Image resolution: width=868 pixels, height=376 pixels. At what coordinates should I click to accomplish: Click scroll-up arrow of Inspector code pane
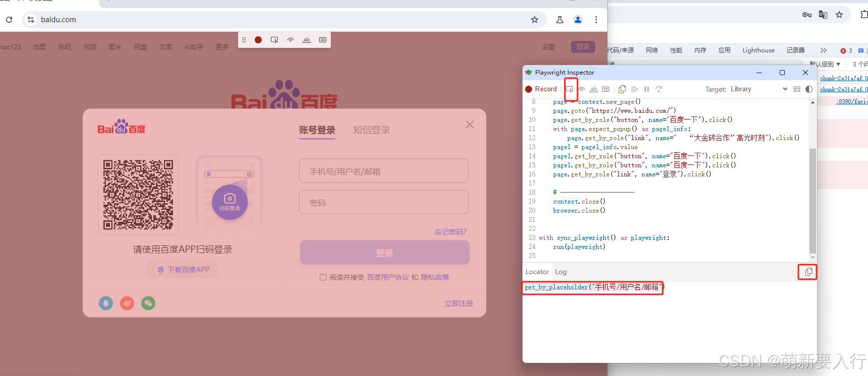tap(813, 102)
